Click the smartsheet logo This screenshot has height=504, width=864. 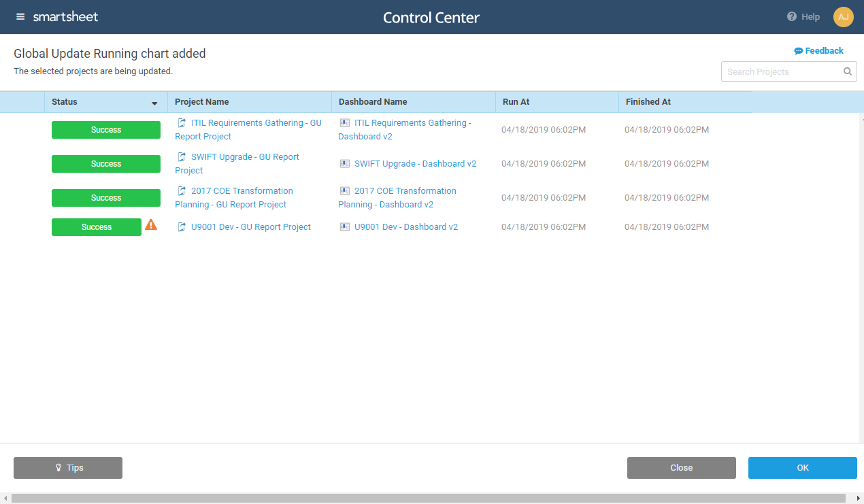[65, 17]
